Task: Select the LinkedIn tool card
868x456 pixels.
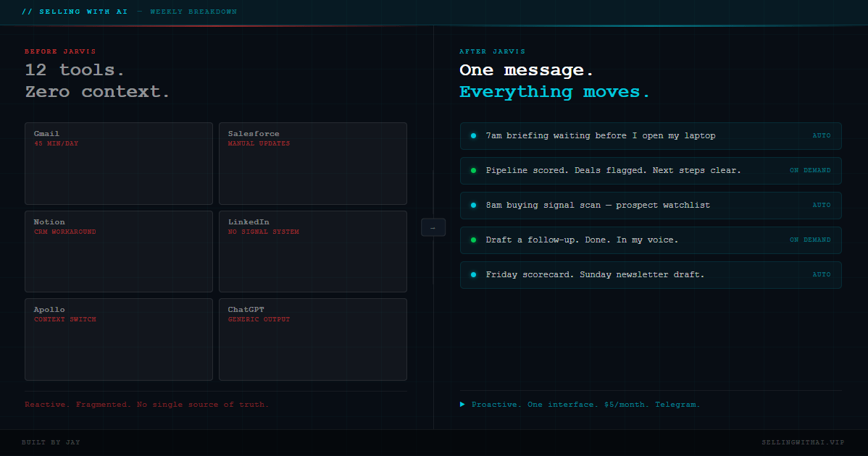Action: (x=313, y=251)
